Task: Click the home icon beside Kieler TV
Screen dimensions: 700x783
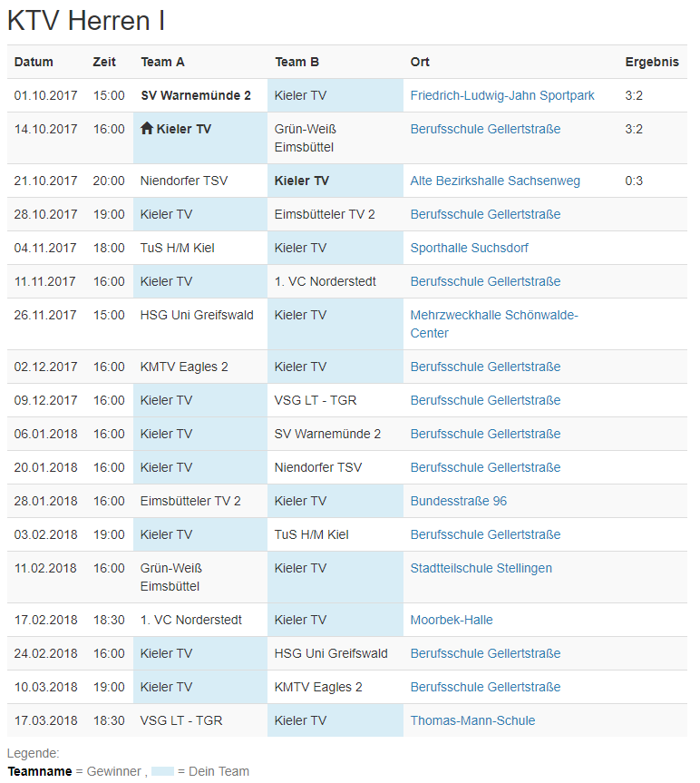Action: [147, 128]
